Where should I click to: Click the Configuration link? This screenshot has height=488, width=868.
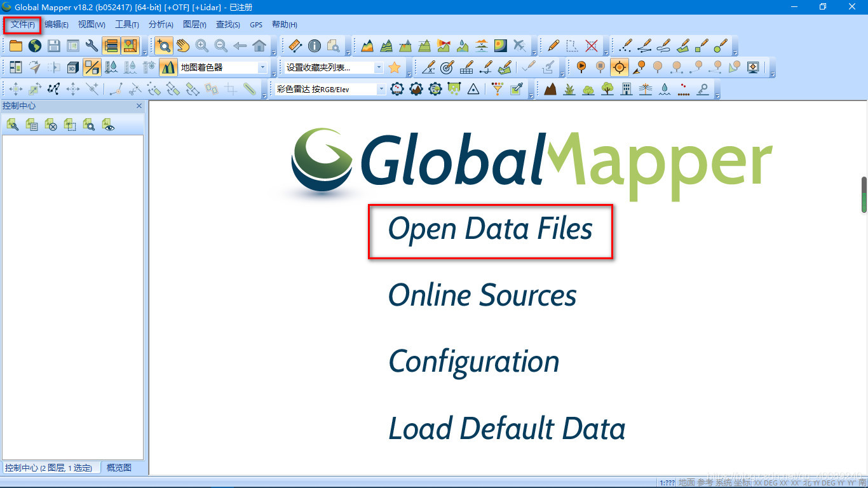pos(474,362)
